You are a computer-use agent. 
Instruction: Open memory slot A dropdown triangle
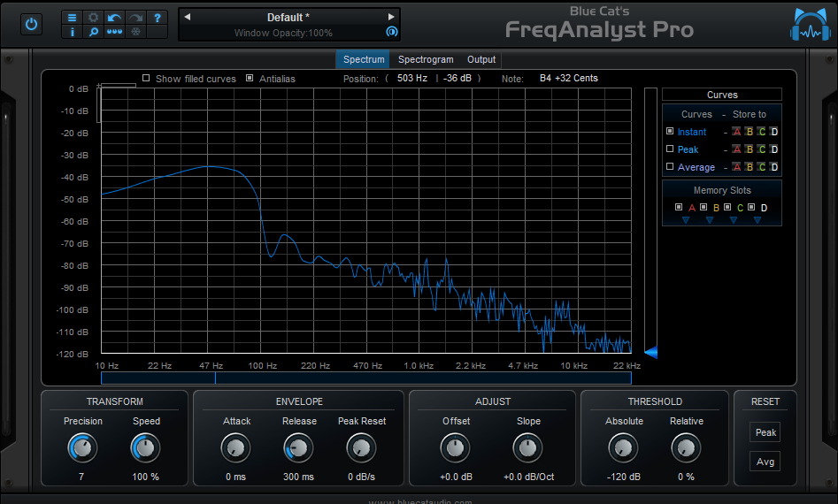point(686,220)
